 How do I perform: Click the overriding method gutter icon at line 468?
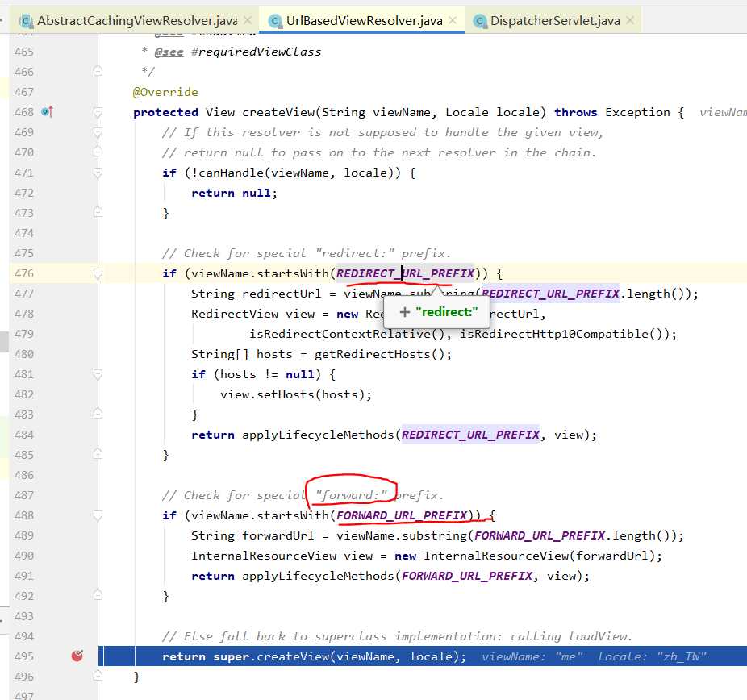point(47,112)
